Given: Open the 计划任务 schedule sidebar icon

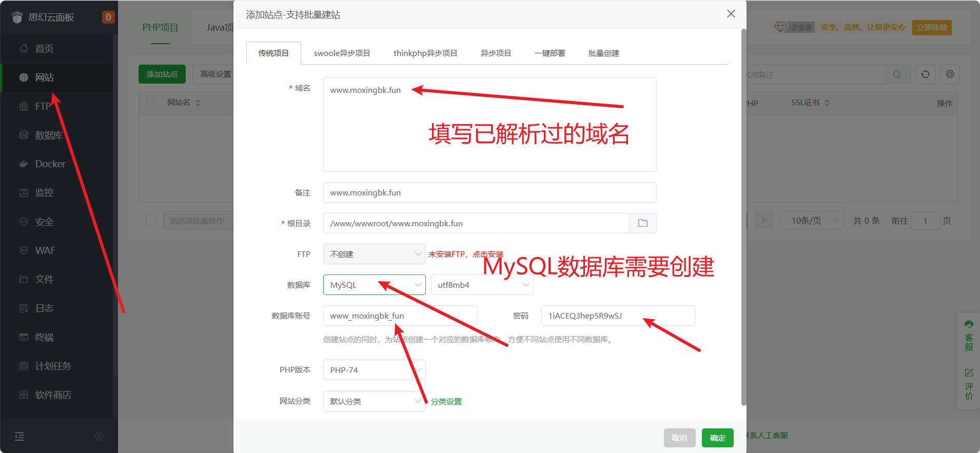Looking at the screenshot, I should 24,366.
